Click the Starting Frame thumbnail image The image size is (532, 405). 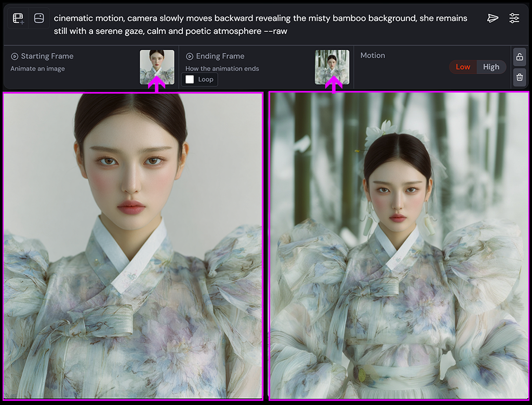[157, 67]
